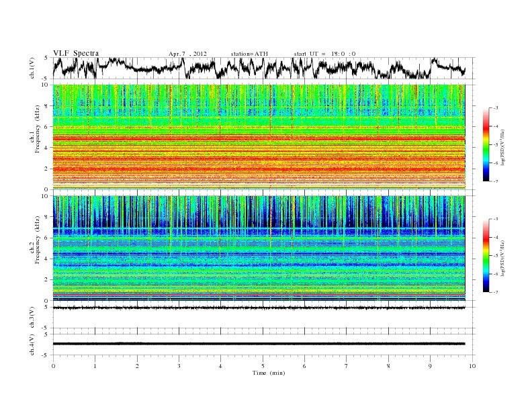The height and width of the screenshot is (411, 532).
Task: Click the ch.1 frequency spectrogram plot
Action: click(259, 137)
